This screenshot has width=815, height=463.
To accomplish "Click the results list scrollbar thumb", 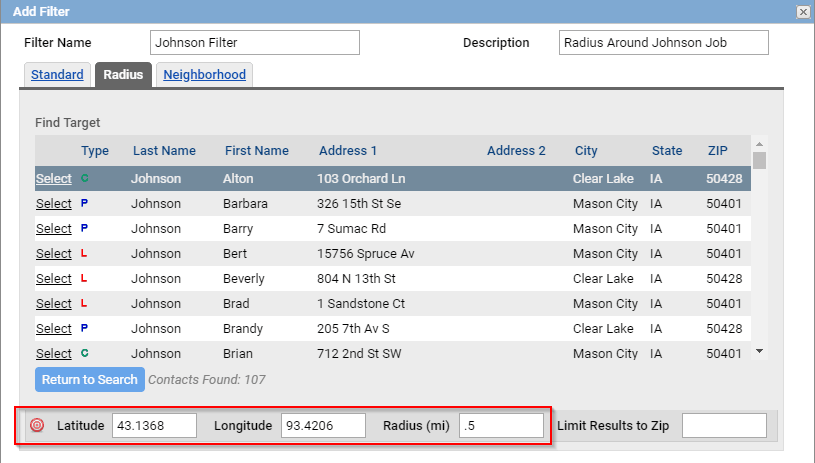I will [759, 161].
